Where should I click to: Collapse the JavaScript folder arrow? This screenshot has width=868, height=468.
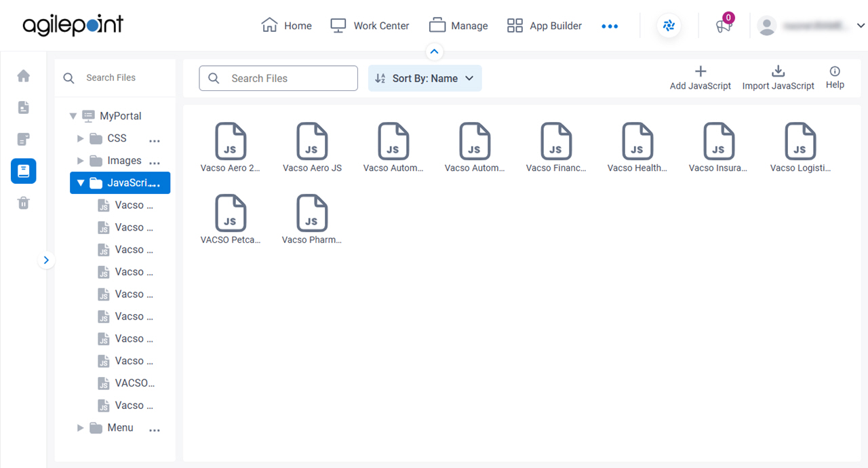pyautogui.click(x=81, y=183)
